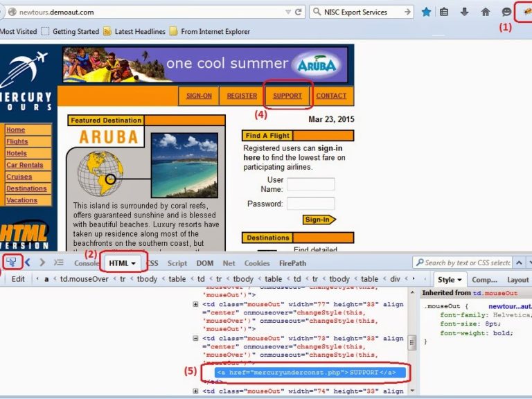Select the highlighted SUPPORT anchor in HTML
The image size is (532, 399).
(x=305, y=373)
